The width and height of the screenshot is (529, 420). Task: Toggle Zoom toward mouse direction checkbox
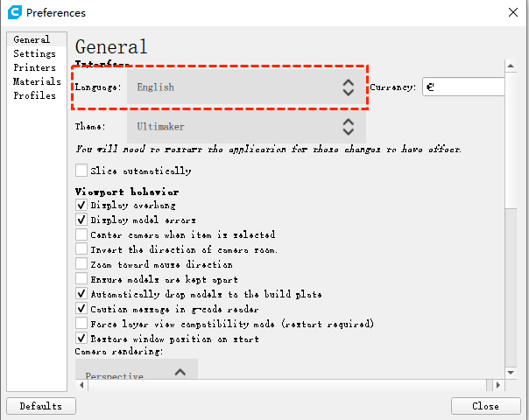point(81,264)
